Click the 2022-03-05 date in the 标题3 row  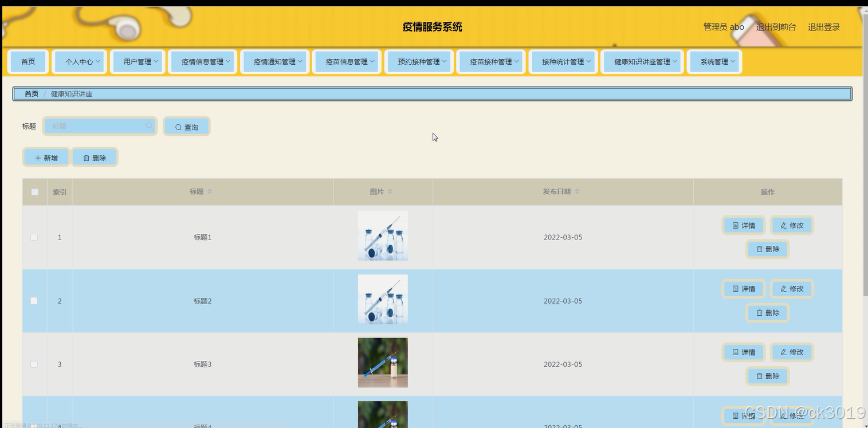coord(563,364)
